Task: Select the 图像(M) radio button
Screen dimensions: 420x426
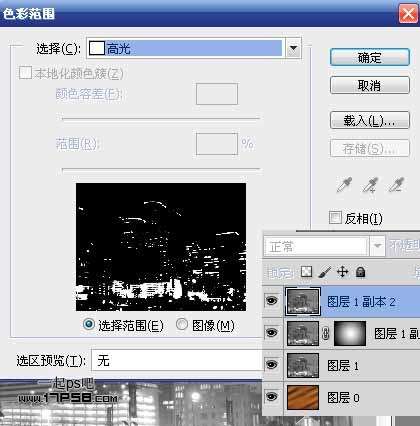Action: tap(182, 324)
